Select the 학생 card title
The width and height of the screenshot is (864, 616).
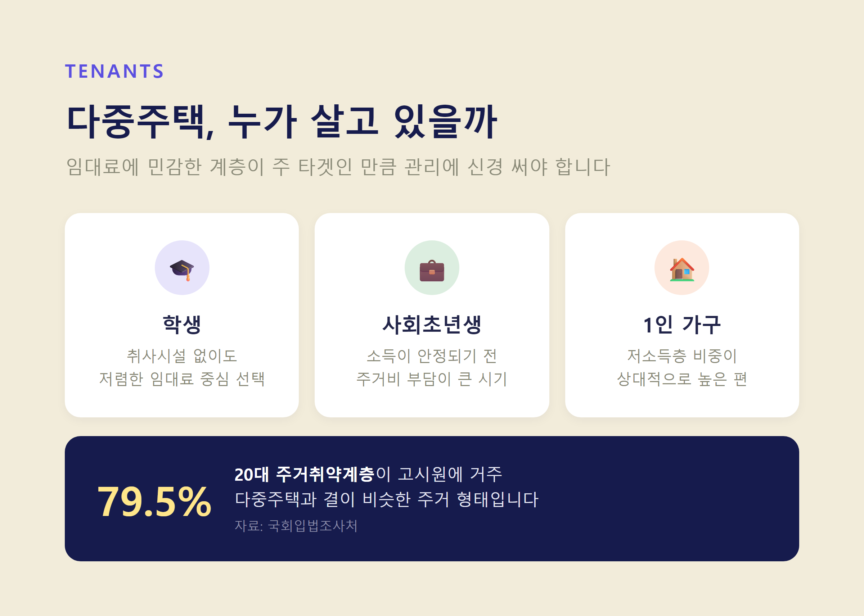(182, 325)
